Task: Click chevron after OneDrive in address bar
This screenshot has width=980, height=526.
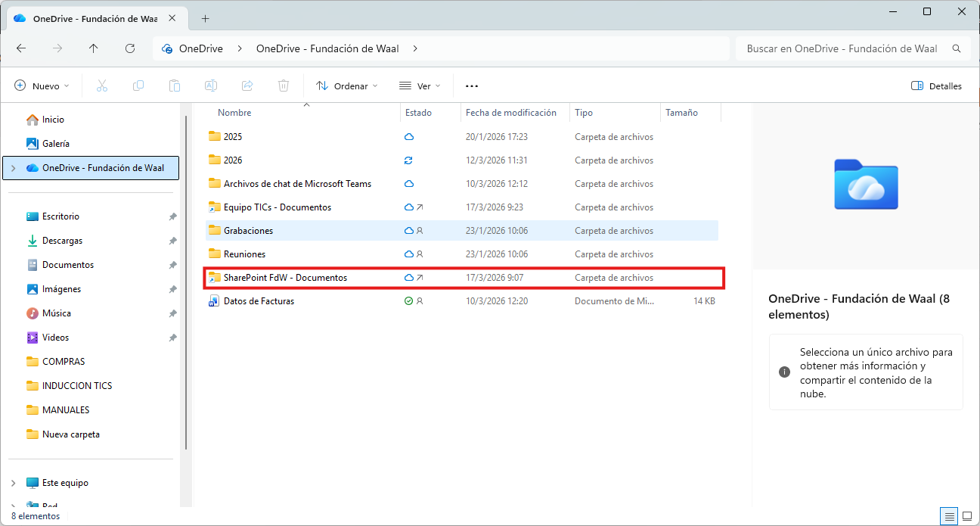Action: (x=240, y=48)
